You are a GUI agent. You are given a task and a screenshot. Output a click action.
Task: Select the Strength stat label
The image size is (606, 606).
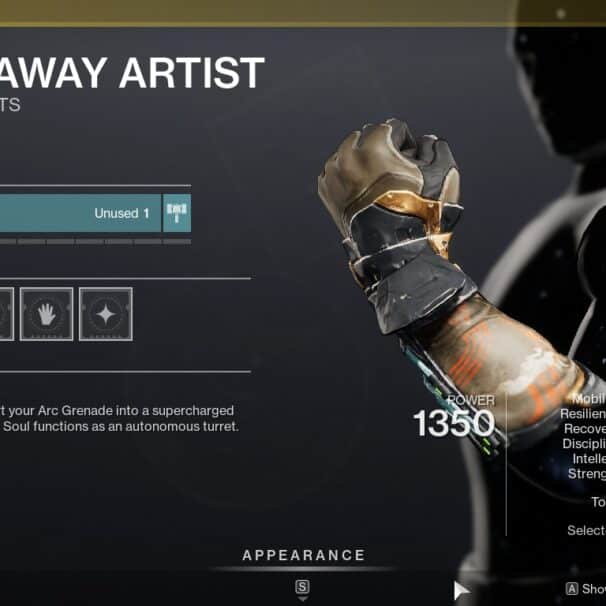tap(587, 473)
